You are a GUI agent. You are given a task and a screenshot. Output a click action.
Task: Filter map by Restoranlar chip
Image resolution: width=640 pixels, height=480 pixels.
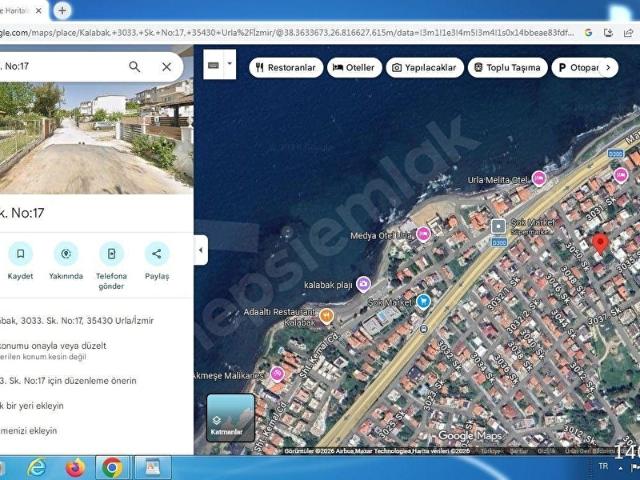(286, 68)
